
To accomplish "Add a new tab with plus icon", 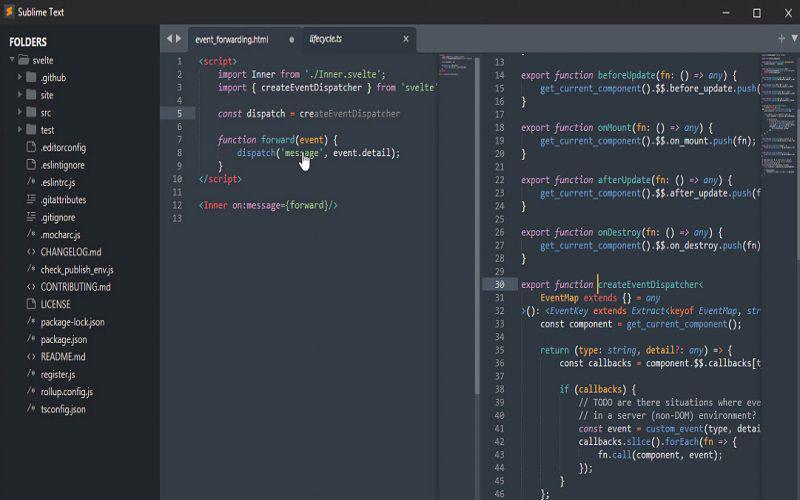I will coord(781,38).
